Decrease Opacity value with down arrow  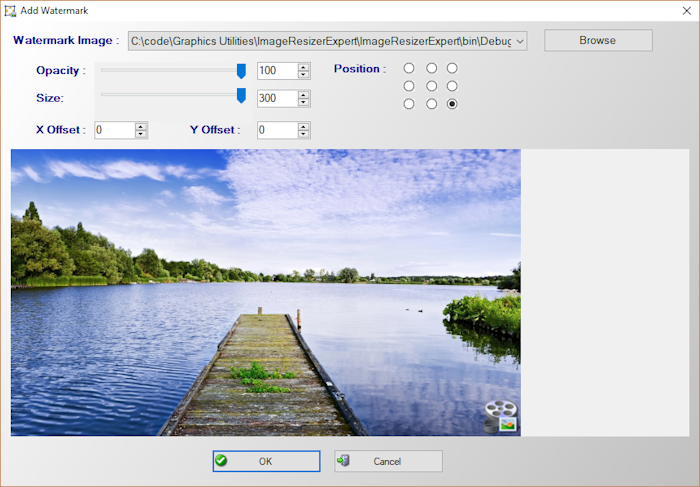[x=304, y=75]
